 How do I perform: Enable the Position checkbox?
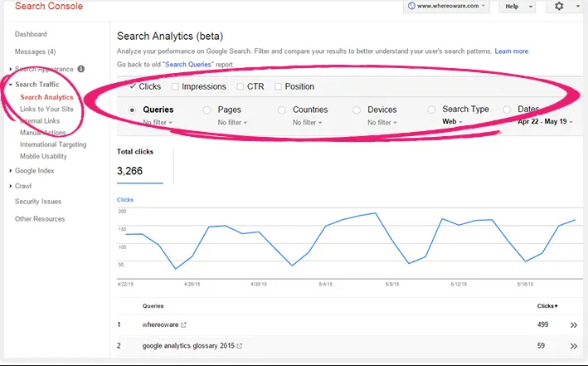pyautogui.click(x=278, y=86)
